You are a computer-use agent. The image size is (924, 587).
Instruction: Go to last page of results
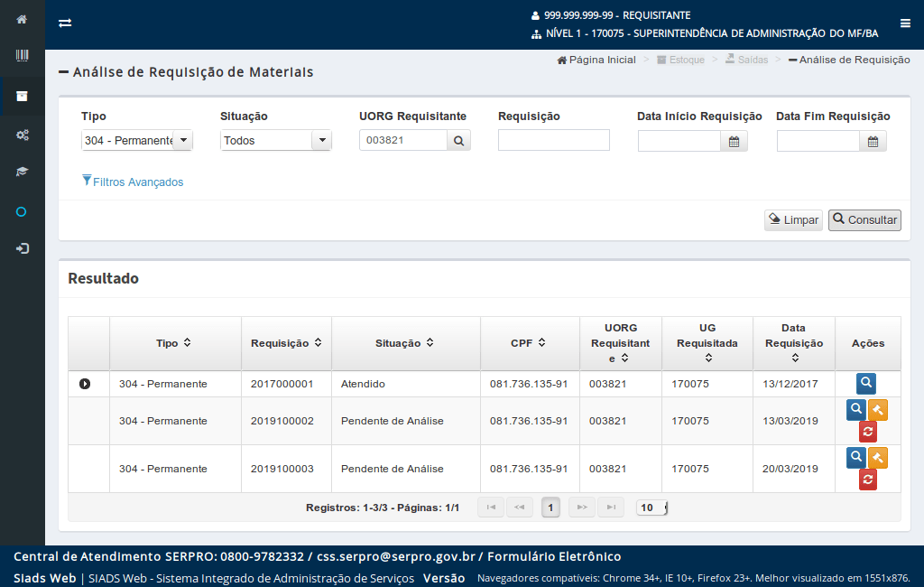tap(611, 508)
